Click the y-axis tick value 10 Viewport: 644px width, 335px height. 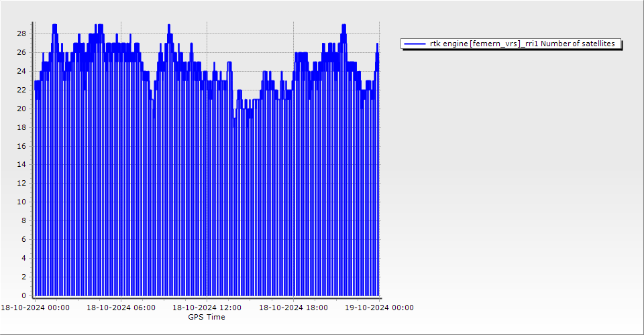[21, 202]
